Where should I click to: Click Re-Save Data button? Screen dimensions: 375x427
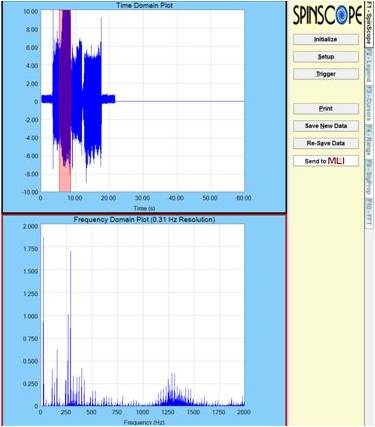(x=326, y=143)
